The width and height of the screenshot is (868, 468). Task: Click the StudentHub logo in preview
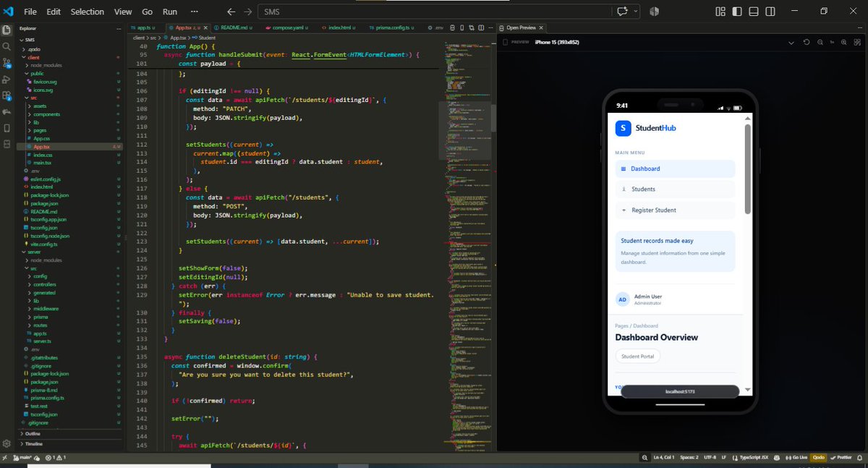(x=623, y=128)
